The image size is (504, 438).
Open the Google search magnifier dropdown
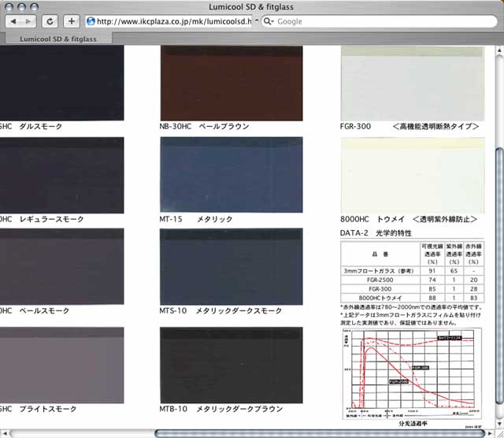[x=268, y=21]
